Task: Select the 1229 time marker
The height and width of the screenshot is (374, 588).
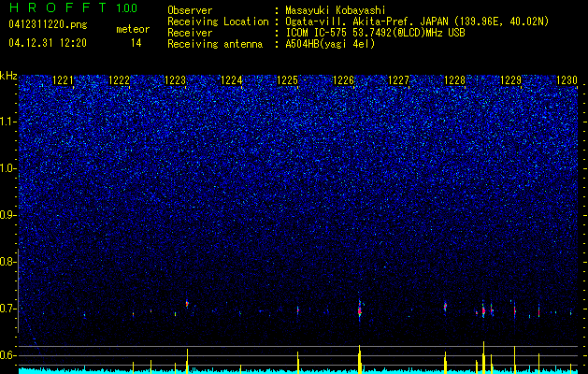Action: click(x=510, y=80)
